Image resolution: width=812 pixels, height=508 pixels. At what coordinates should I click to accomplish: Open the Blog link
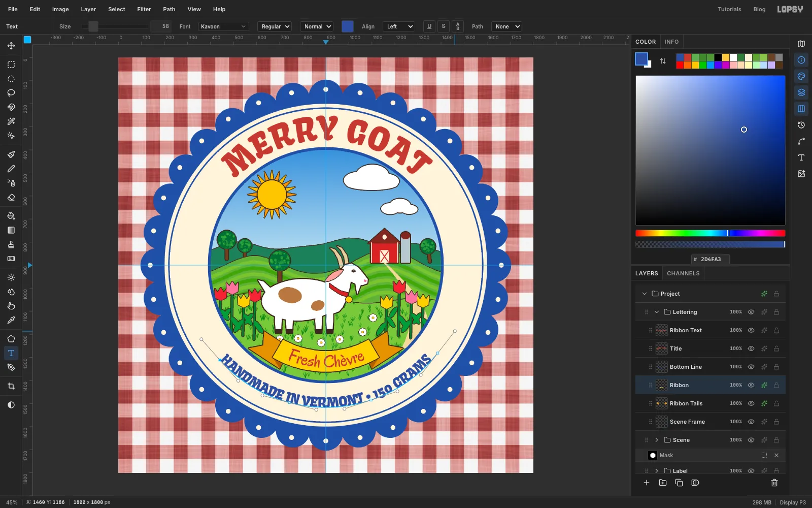tap(759, 9)
